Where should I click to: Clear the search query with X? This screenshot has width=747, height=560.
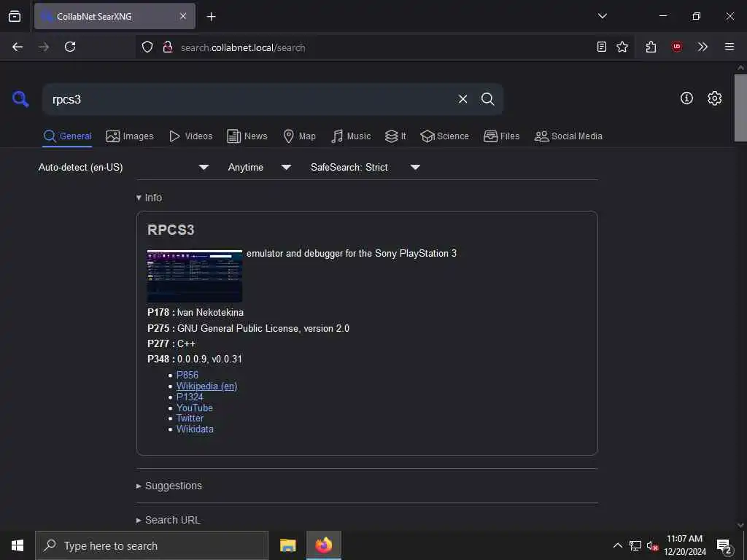coord(462,99)
